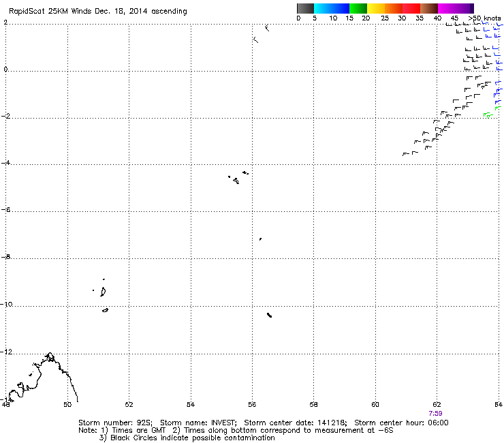504x443 pixels.
Task: Click the longitude label '58' on axis
Action: click(x=314, y=404)
